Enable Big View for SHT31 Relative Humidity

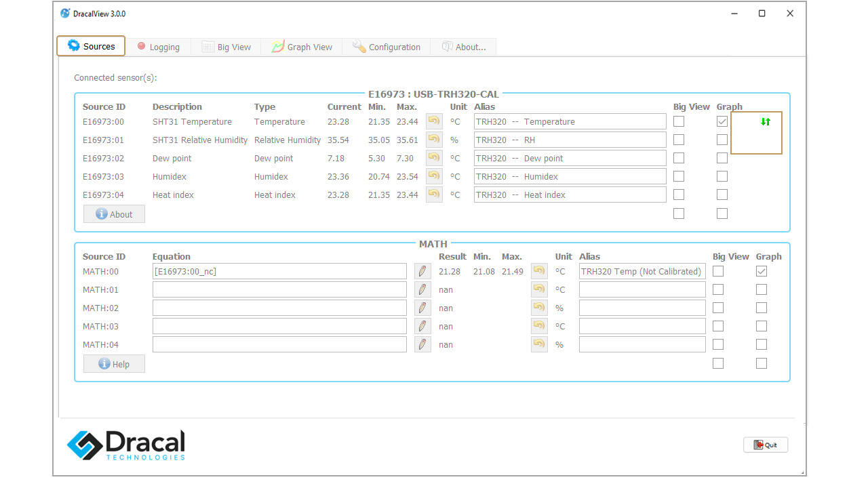tap(679, 140)
